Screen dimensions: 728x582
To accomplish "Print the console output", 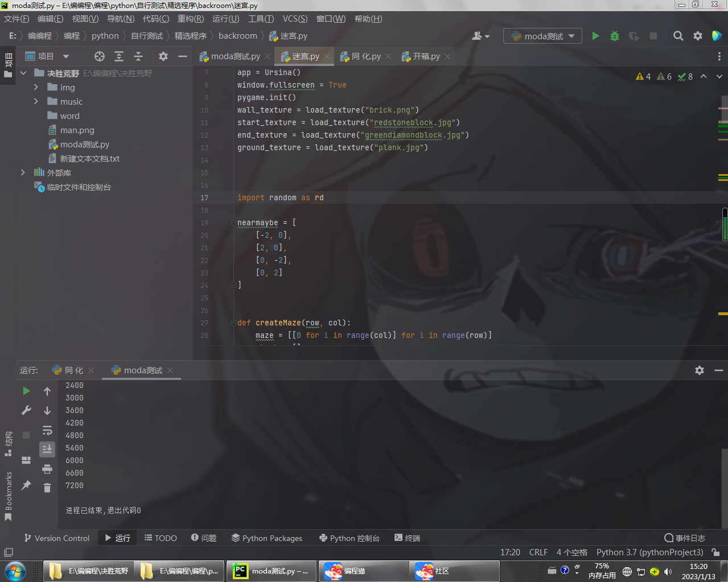I will (x=47, y=469).
